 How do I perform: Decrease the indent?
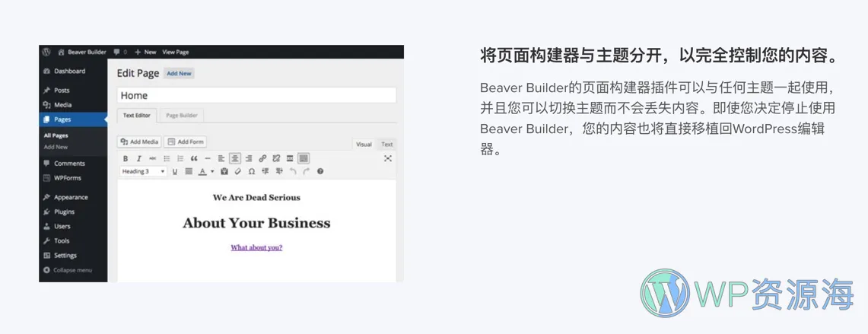tap(265, 172)
